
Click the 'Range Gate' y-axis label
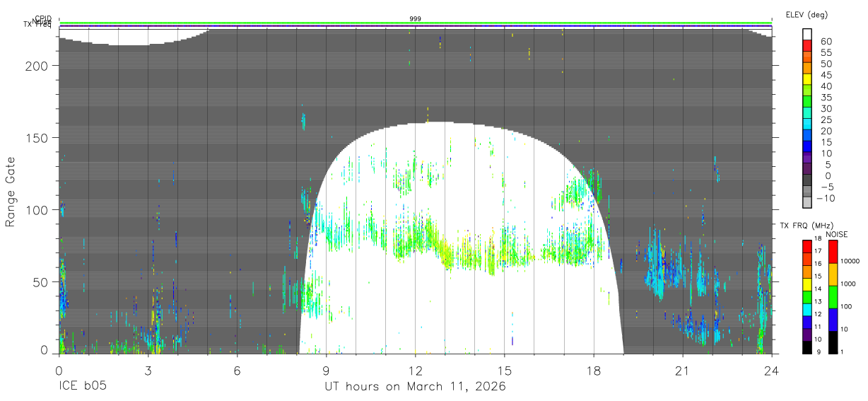11,191
